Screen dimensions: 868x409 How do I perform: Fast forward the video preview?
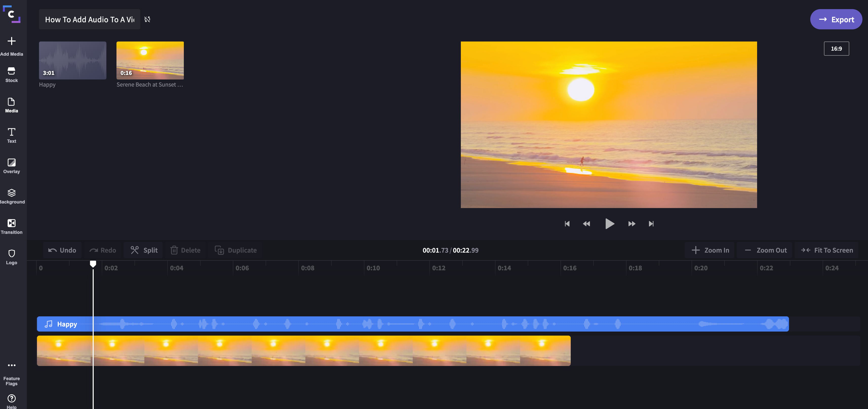point(632,224)
